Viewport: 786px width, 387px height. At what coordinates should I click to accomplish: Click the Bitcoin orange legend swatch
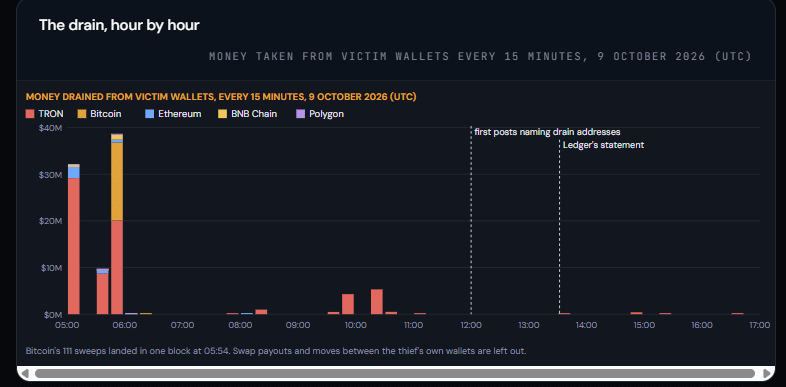click(x=82, y=114)
